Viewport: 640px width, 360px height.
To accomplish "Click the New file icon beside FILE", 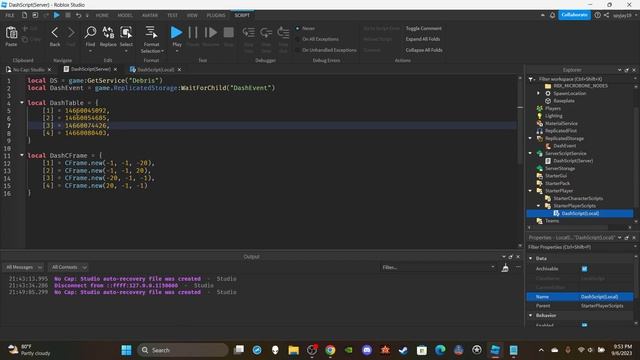I will (x=24, y=15).
